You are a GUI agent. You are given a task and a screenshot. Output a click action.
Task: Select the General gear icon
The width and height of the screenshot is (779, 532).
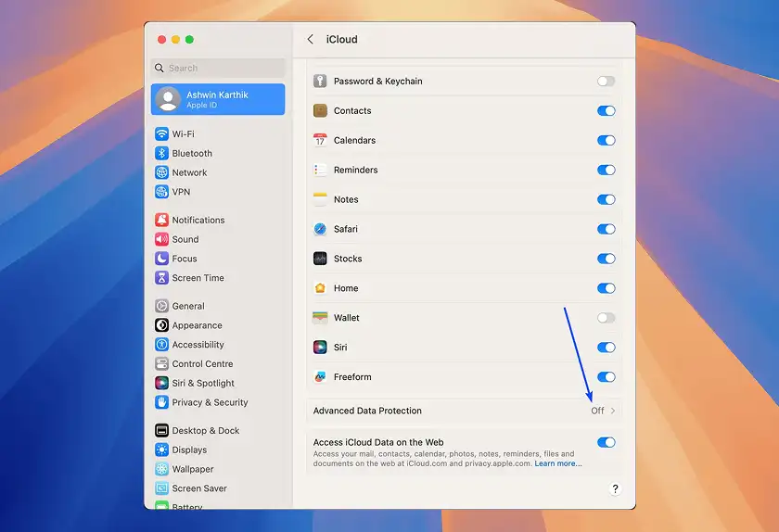click(x=161, y=306)
